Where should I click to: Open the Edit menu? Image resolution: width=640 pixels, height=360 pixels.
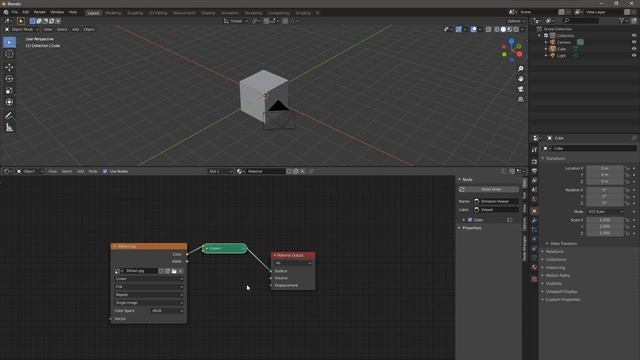pyautogui.click(x=26, y=12)
